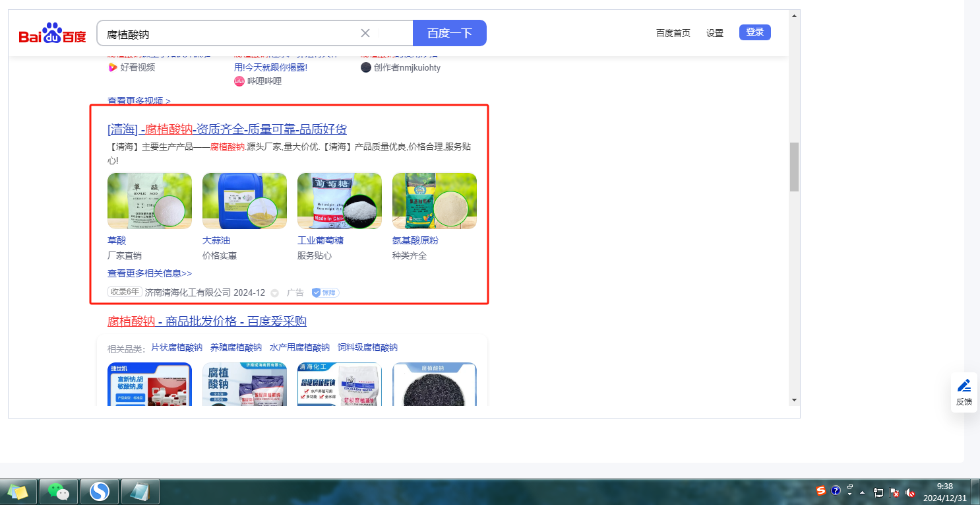Click the 创作者nmjkuiohty author name
The height and width of the screenshot is (505, 980).
[407, 67]
